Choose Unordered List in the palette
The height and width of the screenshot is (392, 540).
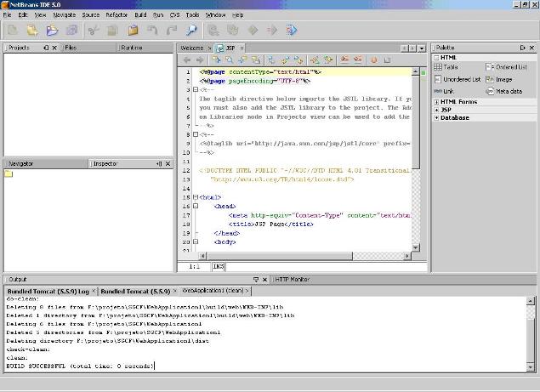click(x=462, y=79)
